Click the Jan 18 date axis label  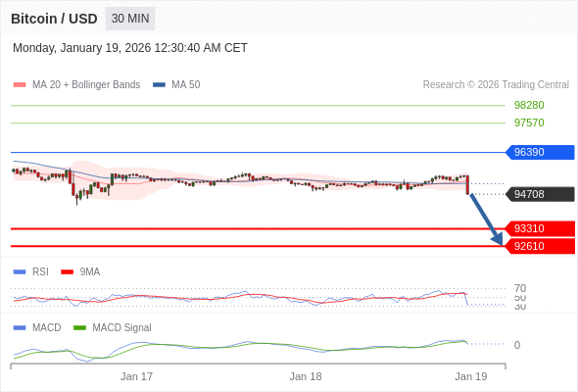tap(306, 376)
